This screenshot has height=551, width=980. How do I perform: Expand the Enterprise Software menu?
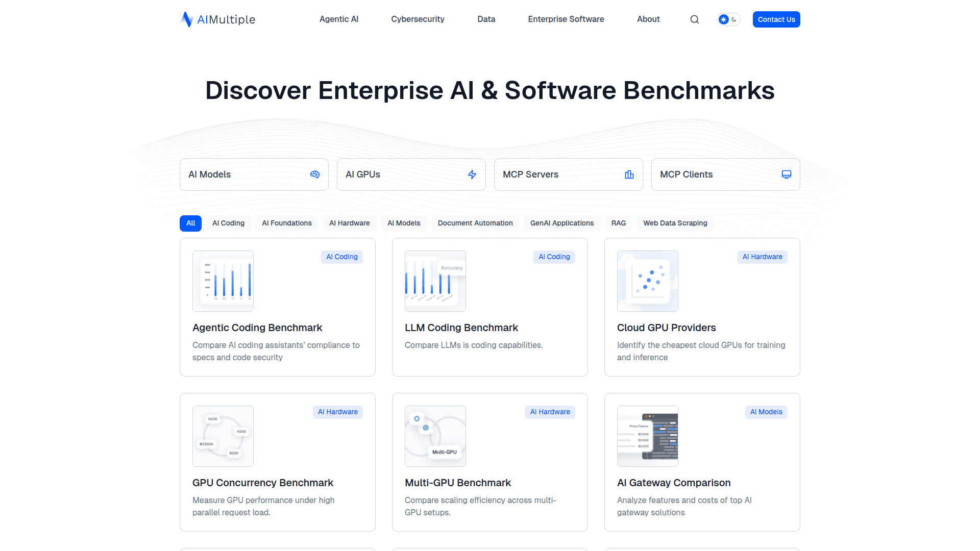(566, 19)
